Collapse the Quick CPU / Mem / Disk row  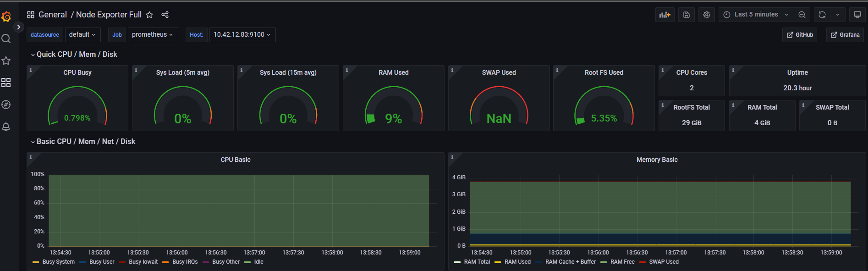tap(74, 54)
